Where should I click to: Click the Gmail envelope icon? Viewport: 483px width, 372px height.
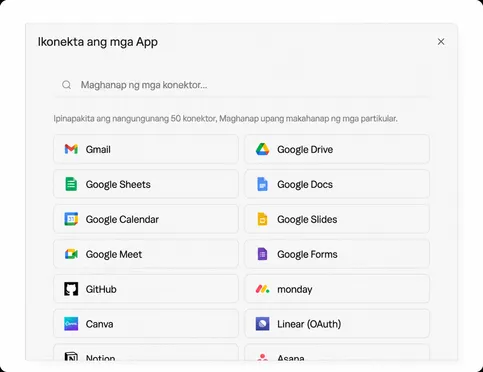pos(71,149)
